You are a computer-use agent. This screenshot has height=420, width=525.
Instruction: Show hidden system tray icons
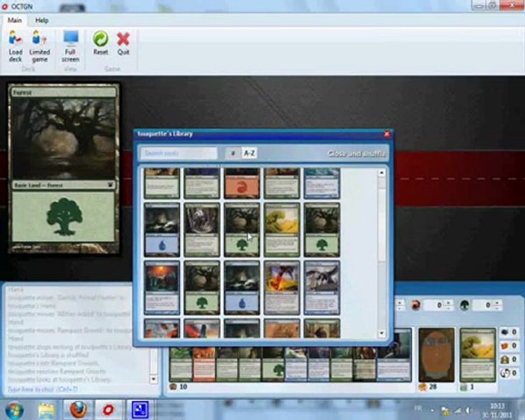coord(432,410)
